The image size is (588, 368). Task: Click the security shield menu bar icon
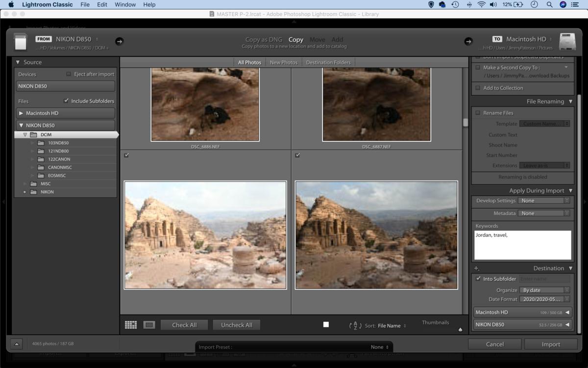[431, 4]
